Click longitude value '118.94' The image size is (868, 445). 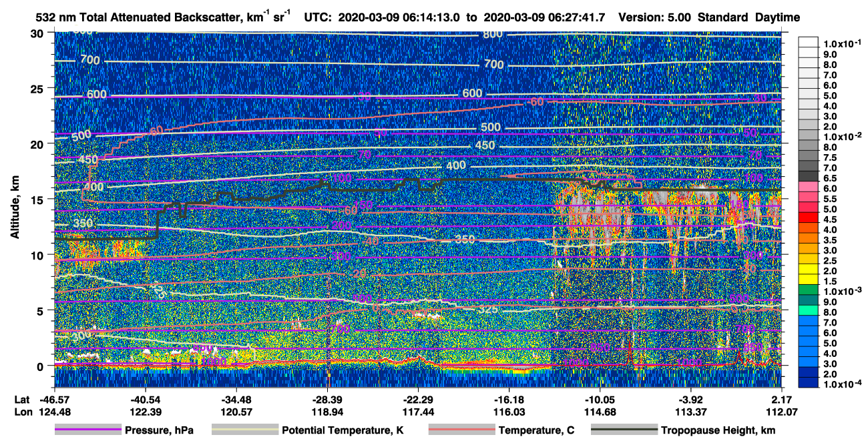(x=327, y=412)
